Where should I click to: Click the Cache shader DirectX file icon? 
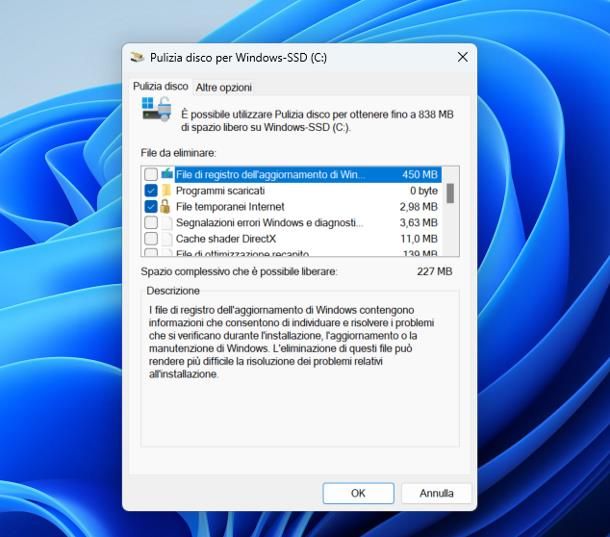tap(167, 239)
